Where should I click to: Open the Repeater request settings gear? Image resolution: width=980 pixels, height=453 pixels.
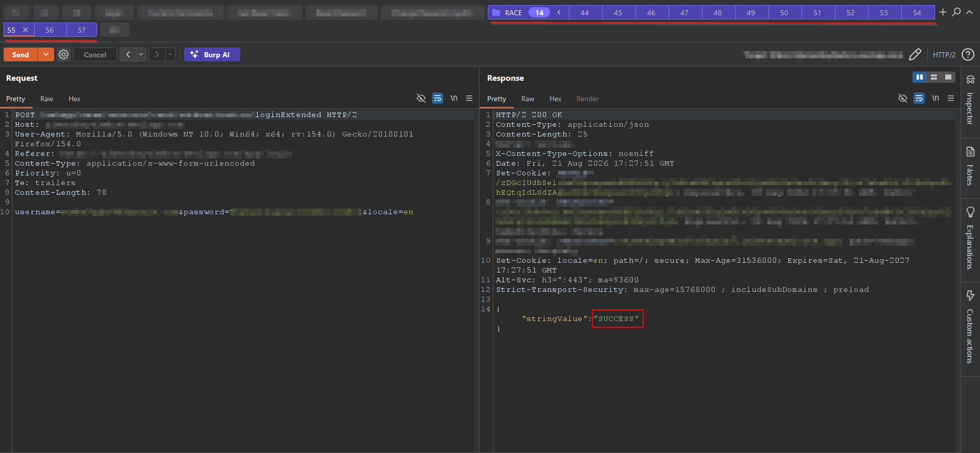(63, 55)
